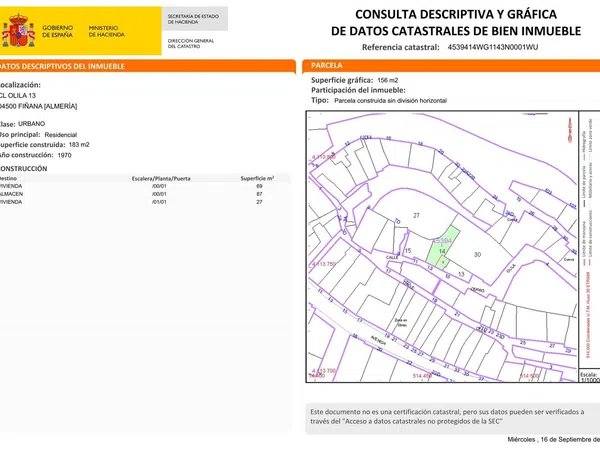This screenshot has width=600, height=450.
Task: Click parcel number 30 on the map
Action: coord(477,254)
